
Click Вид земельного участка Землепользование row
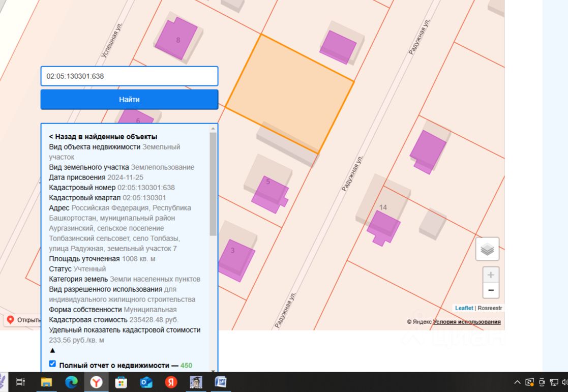click(x=122, y=167)
